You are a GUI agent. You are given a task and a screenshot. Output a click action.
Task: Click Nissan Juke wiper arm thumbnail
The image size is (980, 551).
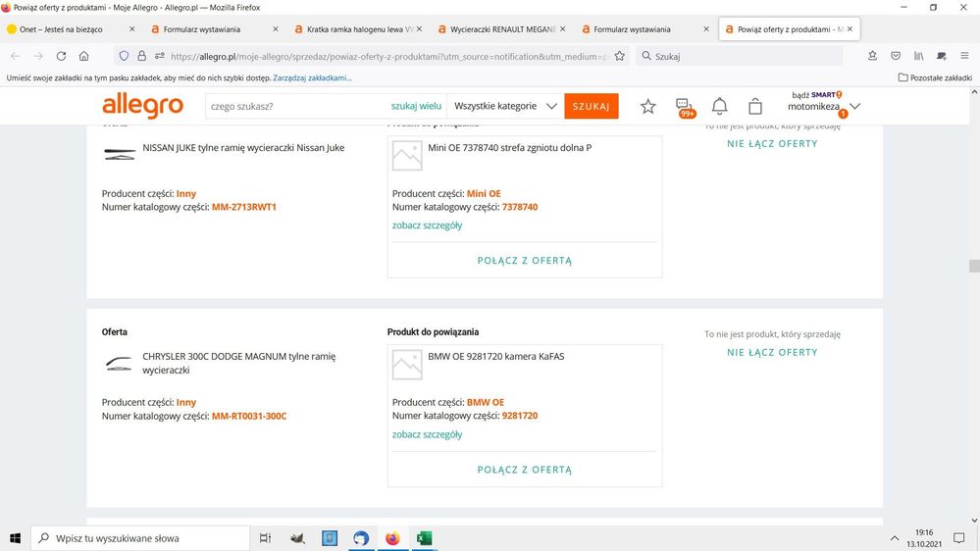coord(119,154)
